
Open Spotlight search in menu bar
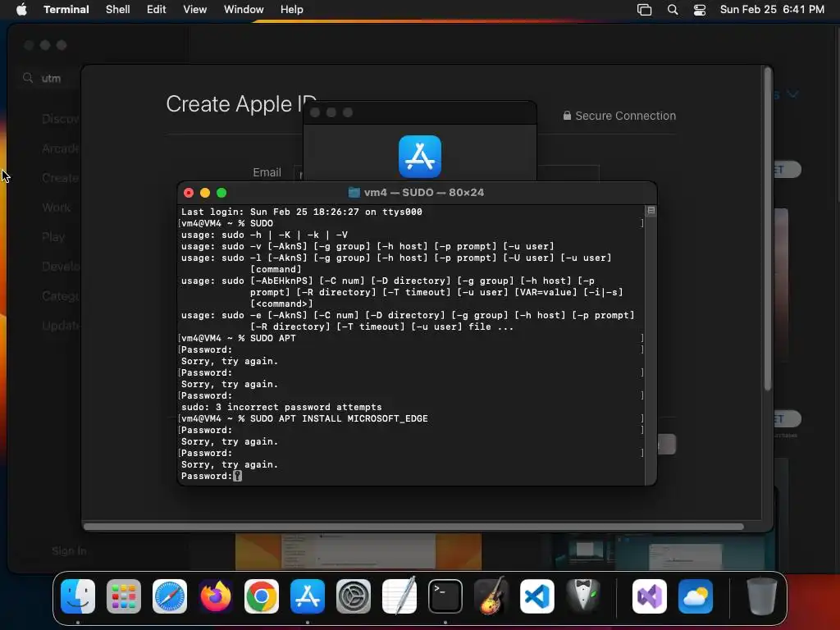(x=673, y=10)
